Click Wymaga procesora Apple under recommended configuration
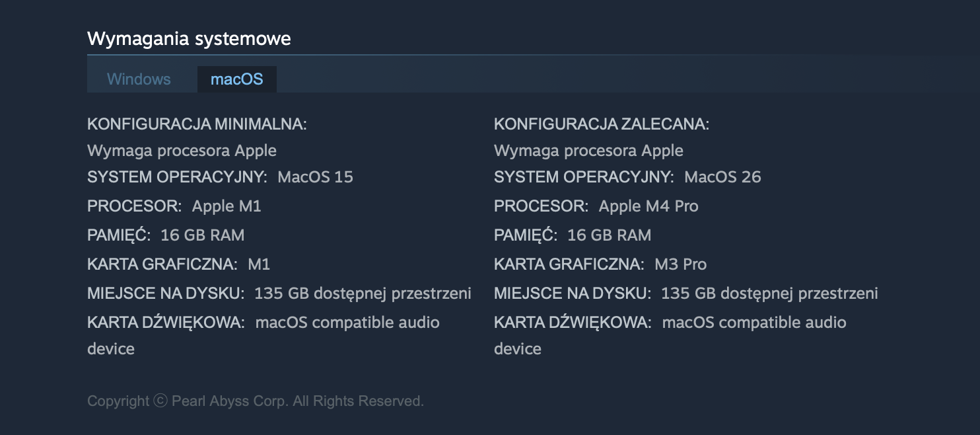This screenshot has width=980, height=435. click(x=588, y=151)
